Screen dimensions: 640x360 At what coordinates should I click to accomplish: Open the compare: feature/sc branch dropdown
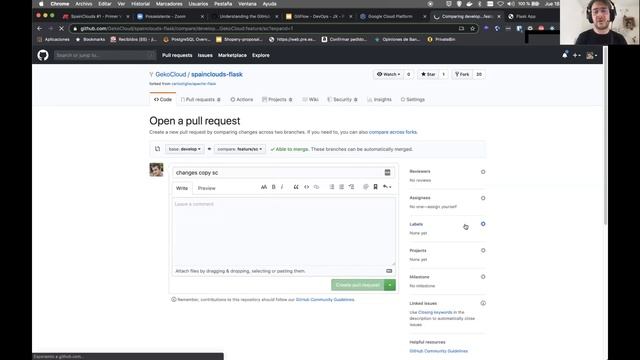pos(240,149)
